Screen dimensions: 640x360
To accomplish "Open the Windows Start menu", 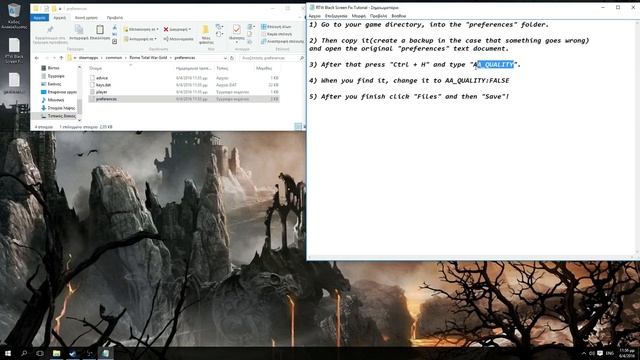I will pyautogui.click(x=8, y=353).
